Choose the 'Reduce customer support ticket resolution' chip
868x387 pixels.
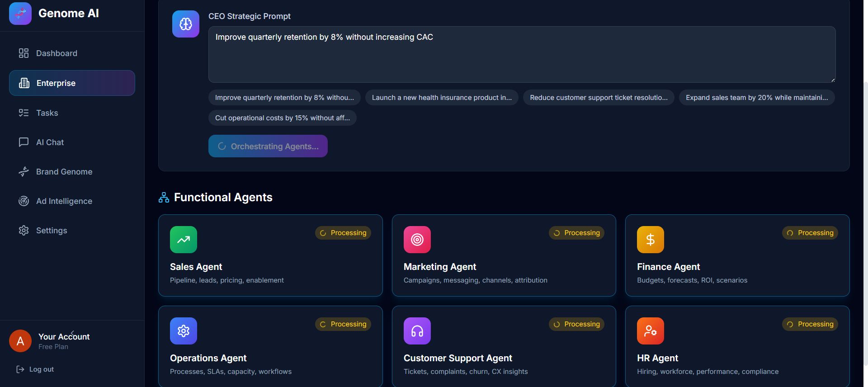point(599,98)
